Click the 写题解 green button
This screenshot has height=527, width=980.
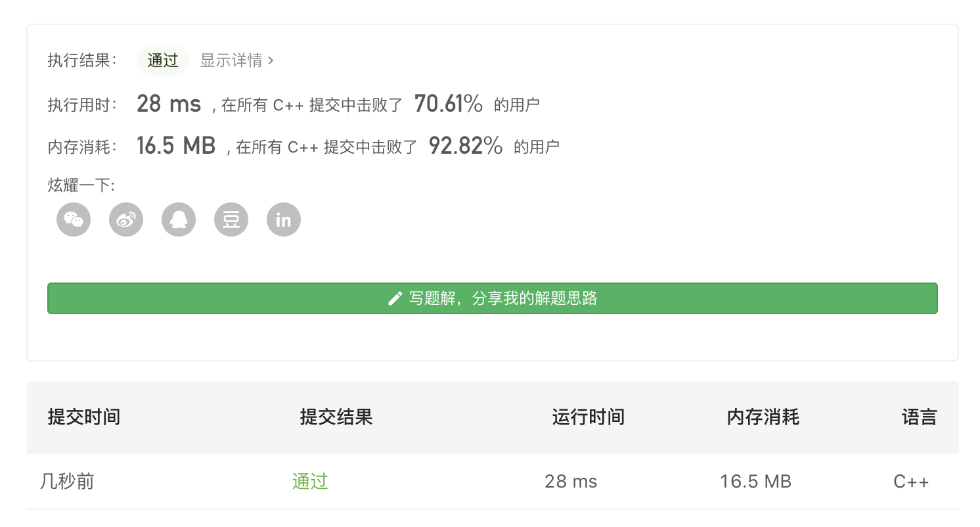[x=493, y=298]
